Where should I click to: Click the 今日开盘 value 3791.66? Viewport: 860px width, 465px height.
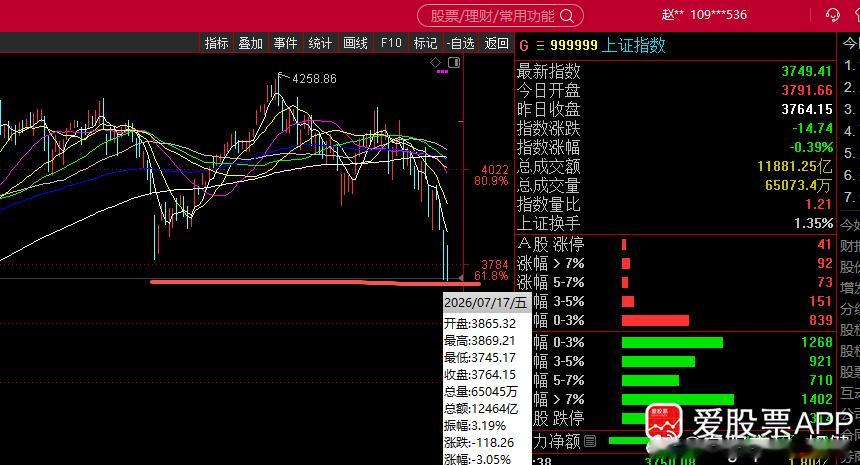tap(807, 90)
